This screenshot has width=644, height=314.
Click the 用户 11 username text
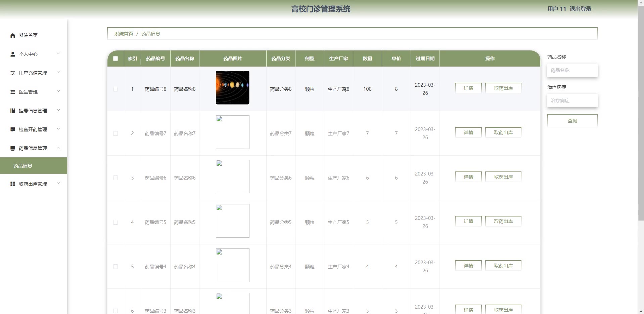point(557,9)
